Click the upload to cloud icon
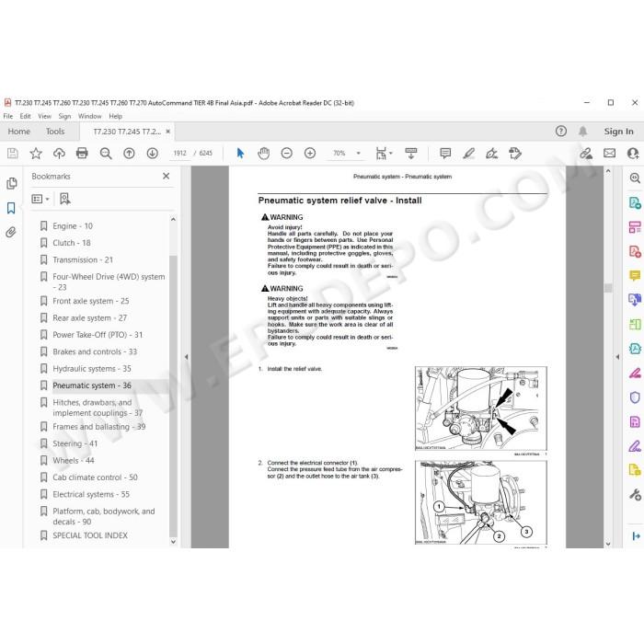The image size is (644, 644). pos(59,154)
